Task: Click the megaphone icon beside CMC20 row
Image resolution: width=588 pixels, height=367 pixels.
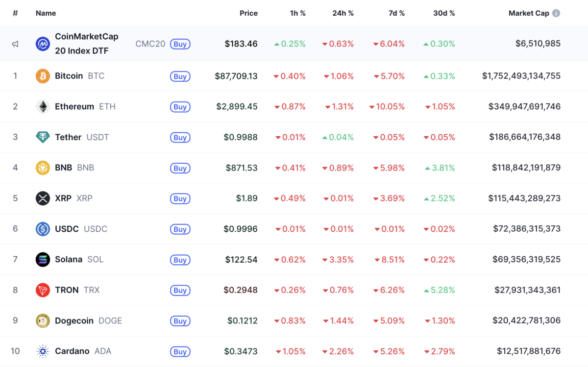Action: coord(15,44)
